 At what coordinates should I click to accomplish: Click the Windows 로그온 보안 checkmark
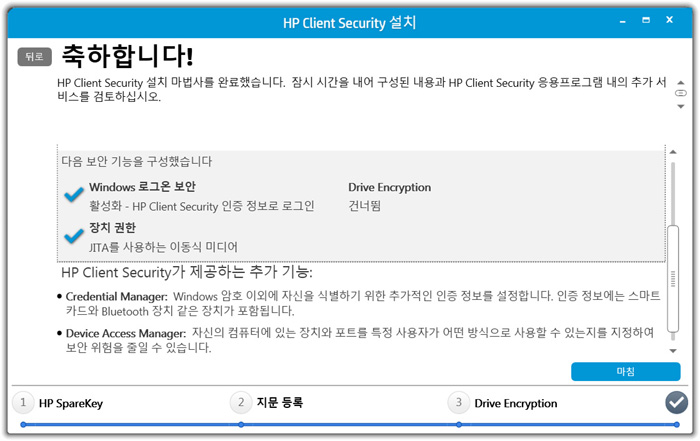[74, 194]
